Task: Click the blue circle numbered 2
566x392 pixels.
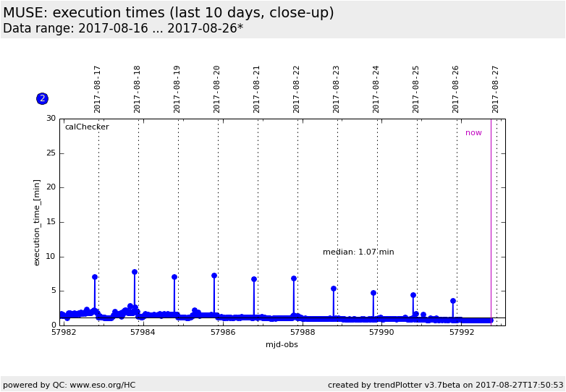Action: coord(42,98)
